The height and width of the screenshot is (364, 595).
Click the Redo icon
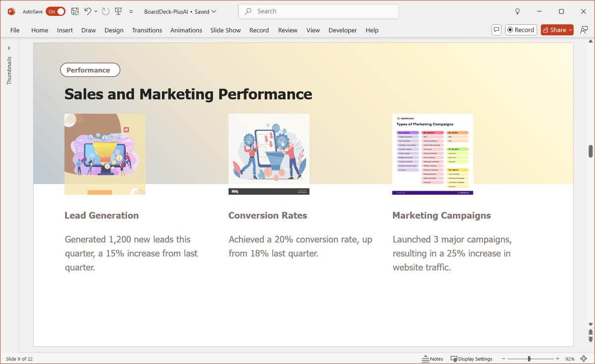106,11
